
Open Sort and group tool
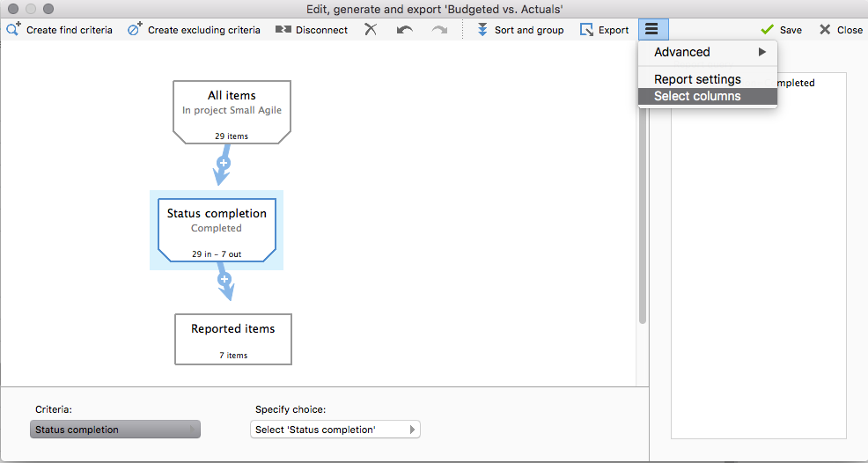(x=482, y=29)
